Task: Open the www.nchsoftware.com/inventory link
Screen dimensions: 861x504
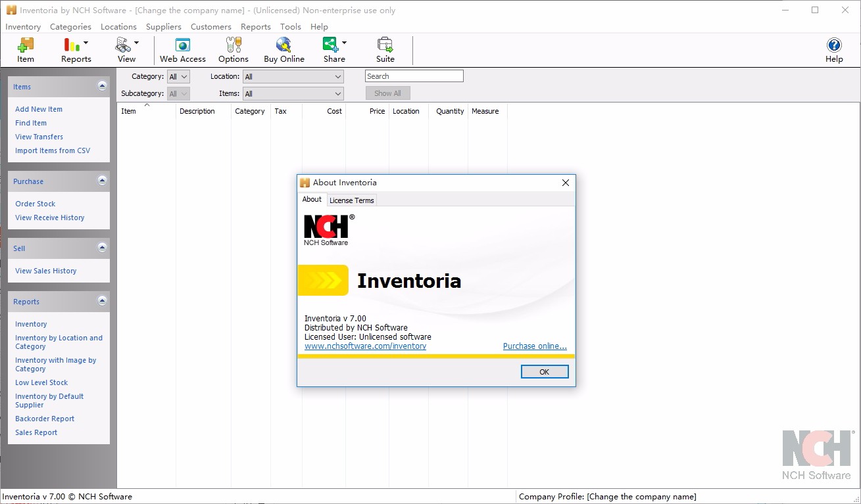Action: click(365, 346)
